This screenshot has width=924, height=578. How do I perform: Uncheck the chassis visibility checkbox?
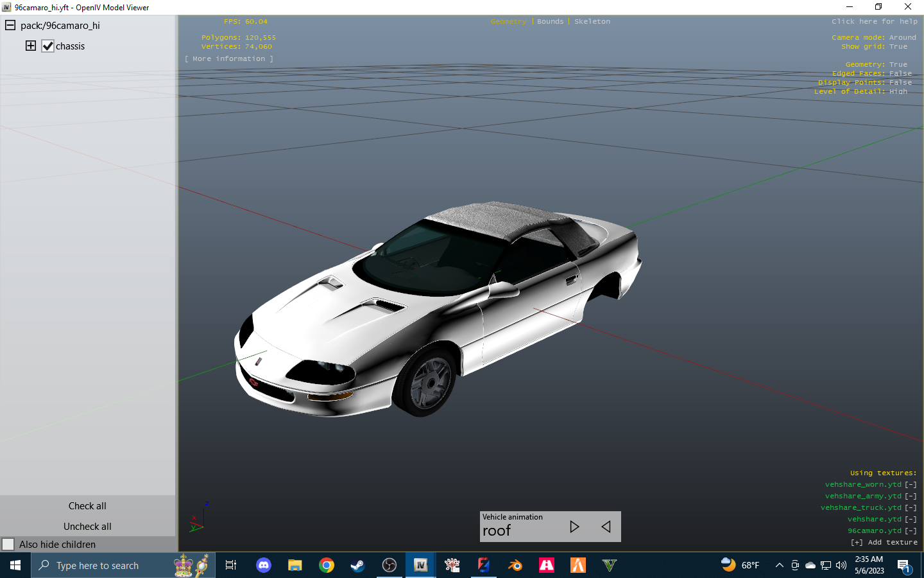pyautogui.click(x=48, y=46)
